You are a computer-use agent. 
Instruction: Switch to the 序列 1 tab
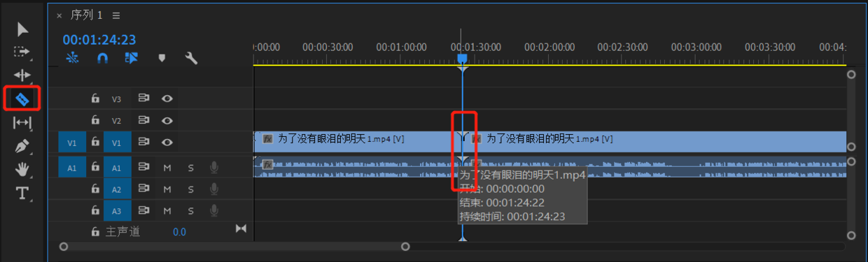pos(87,15)
